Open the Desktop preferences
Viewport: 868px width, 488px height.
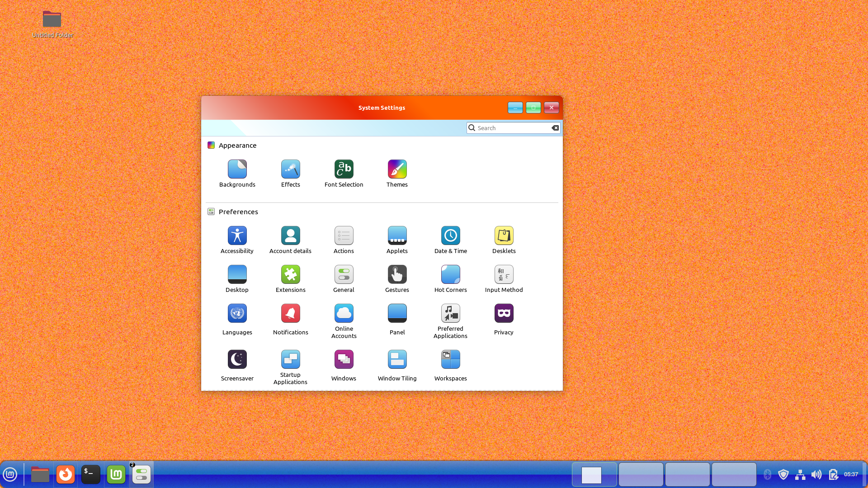click(237, 279)
